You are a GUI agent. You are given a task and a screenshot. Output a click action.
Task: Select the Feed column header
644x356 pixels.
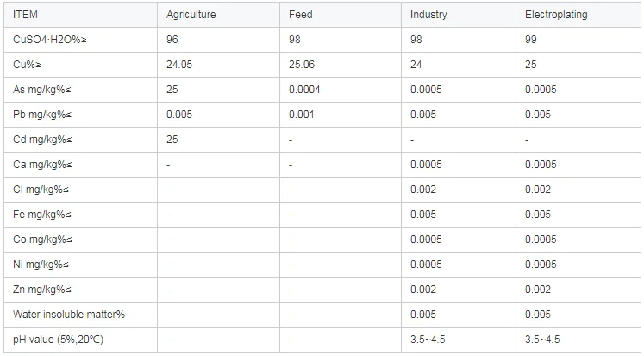[x=301, y=15]
